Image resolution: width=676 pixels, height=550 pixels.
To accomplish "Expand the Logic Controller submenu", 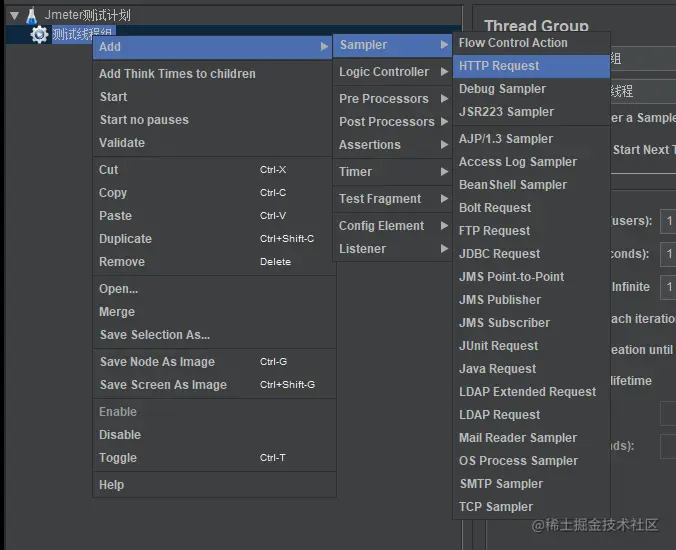I will [x=393, y=72].
